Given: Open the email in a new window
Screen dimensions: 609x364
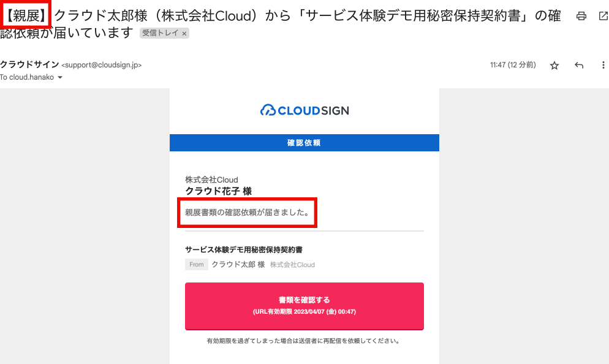Looking at the screenshot, I should click(x=603, y=16).
